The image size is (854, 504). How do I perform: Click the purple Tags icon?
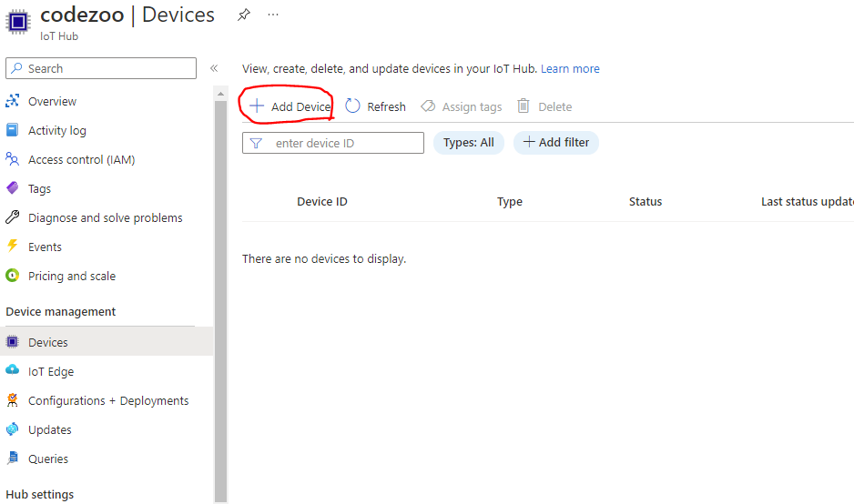[x=12, y=187]
